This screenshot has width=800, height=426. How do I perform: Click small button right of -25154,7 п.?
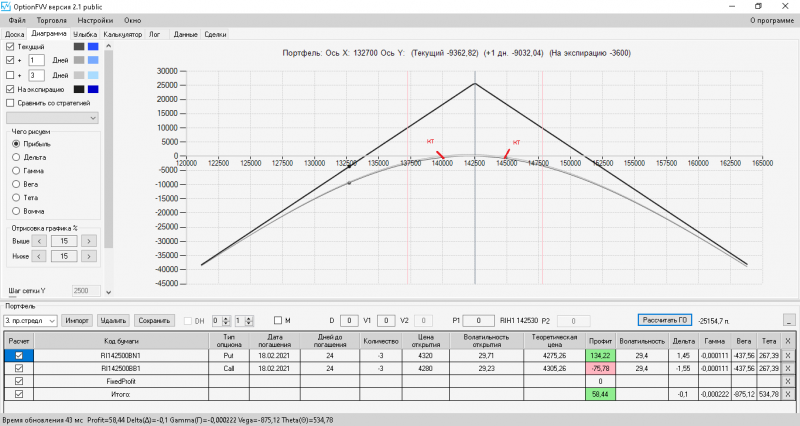click(x=789, y=320)
